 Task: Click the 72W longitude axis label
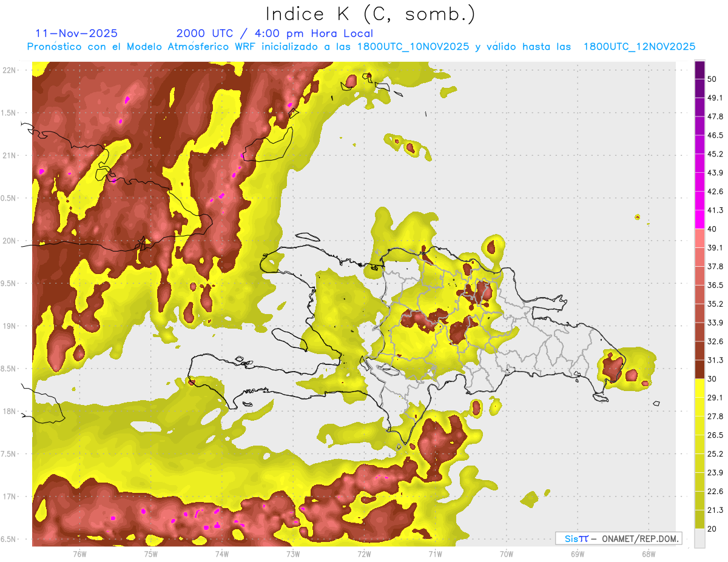tap(364, 553)
